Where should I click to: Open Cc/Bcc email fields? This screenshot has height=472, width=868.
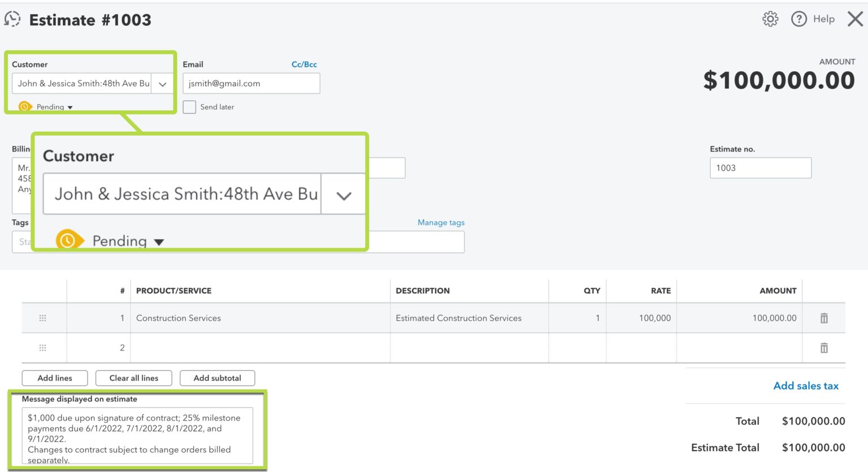pos(305,64)
